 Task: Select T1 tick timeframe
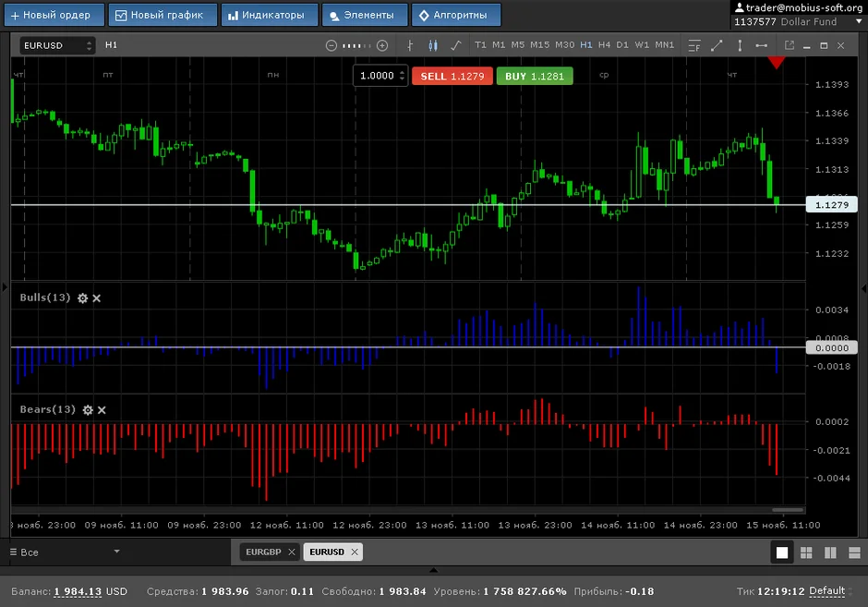pos(480,45)
